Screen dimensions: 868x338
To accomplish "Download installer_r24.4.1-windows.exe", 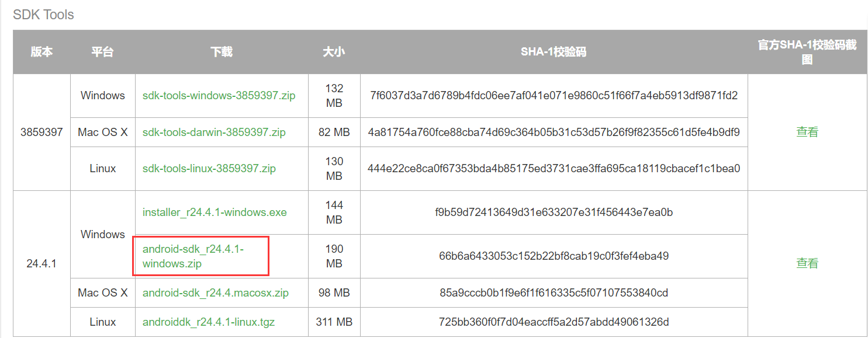I will click(215, 212).
